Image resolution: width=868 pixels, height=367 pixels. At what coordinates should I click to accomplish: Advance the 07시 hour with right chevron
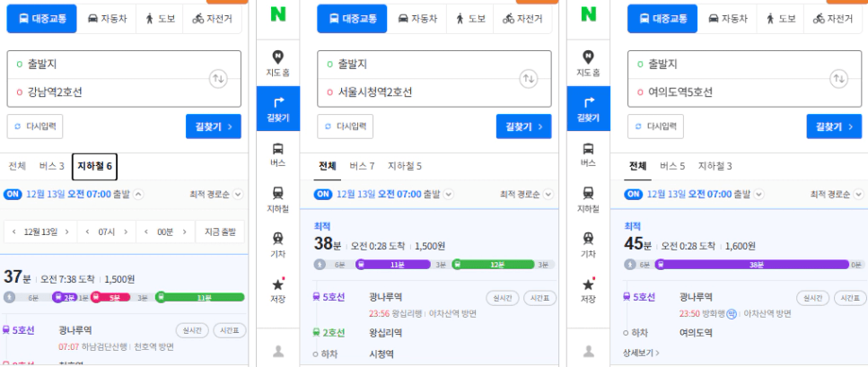126,232
